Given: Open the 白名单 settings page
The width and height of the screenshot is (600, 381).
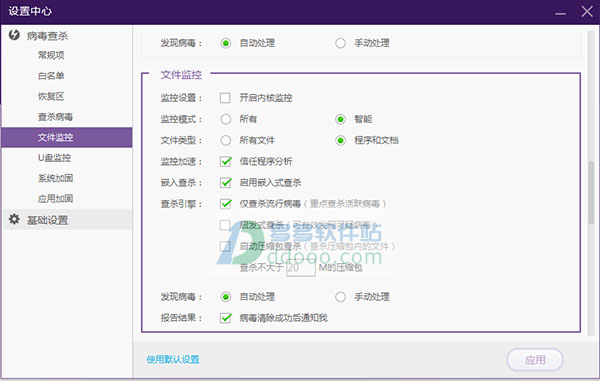Looking at the screenshot, I should click(51, 76).
